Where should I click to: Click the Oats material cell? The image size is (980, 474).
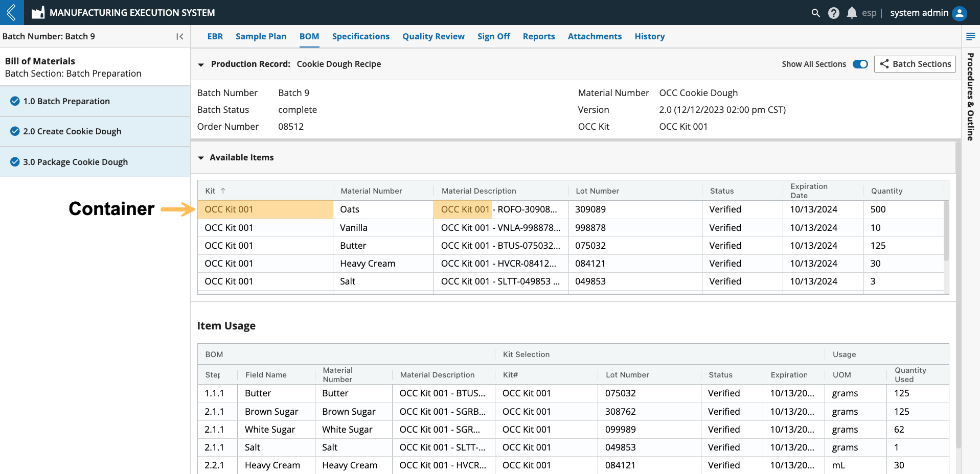click(x=383, y=209)
